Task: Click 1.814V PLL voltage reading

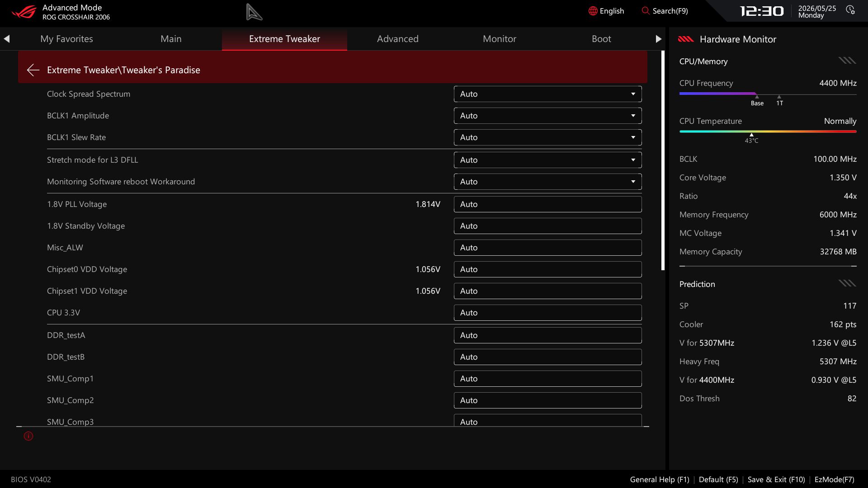Action: point(428,204)
